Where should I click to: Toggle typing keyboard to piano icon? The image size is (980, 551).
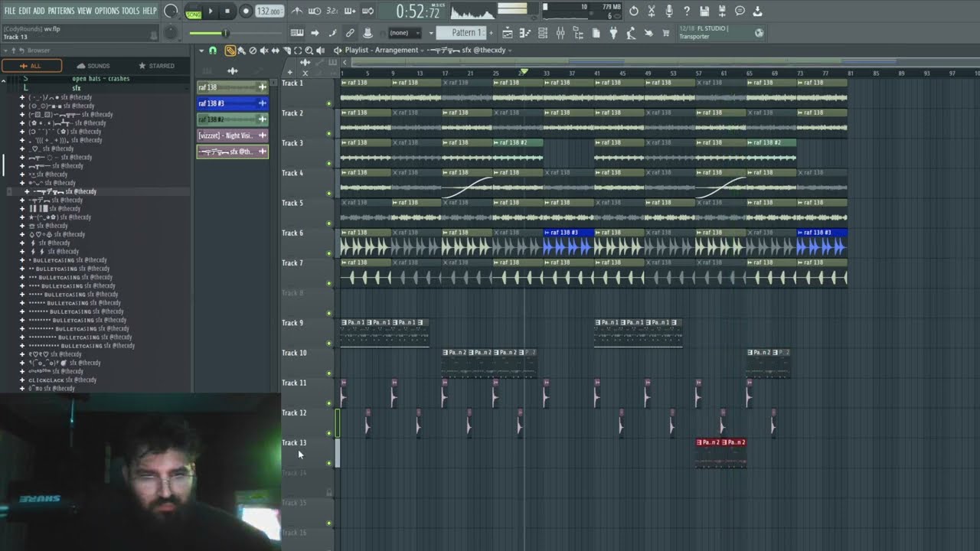297,33
